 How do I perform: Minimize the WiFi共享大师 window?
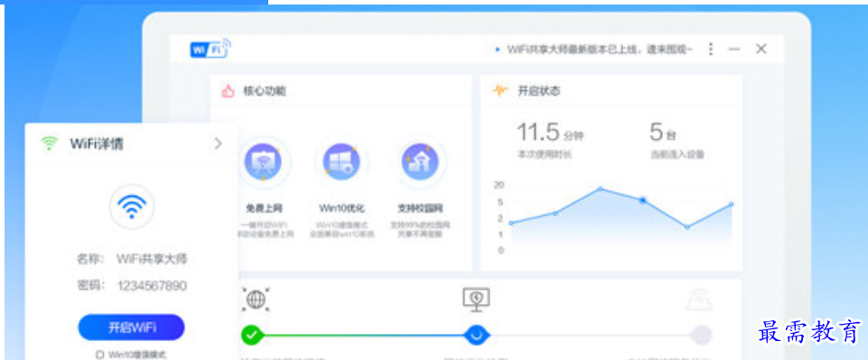pyautogui.click(x=734, y=50)
